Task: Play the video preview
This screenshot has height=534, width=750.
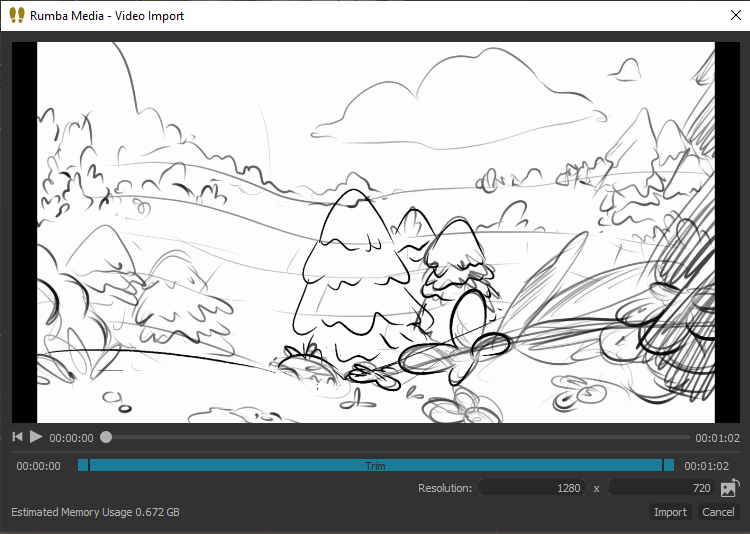Action: pos(36,436)
